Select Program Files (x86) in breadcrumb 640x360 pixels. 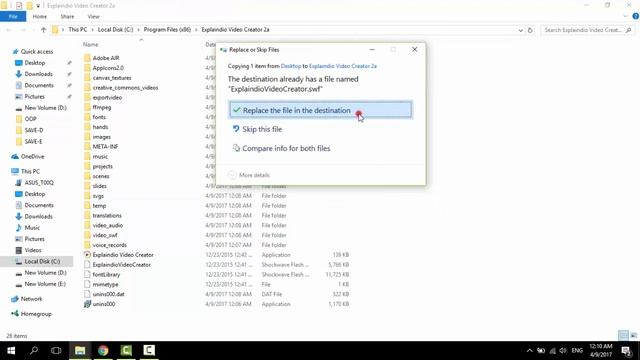coord(167,30)
